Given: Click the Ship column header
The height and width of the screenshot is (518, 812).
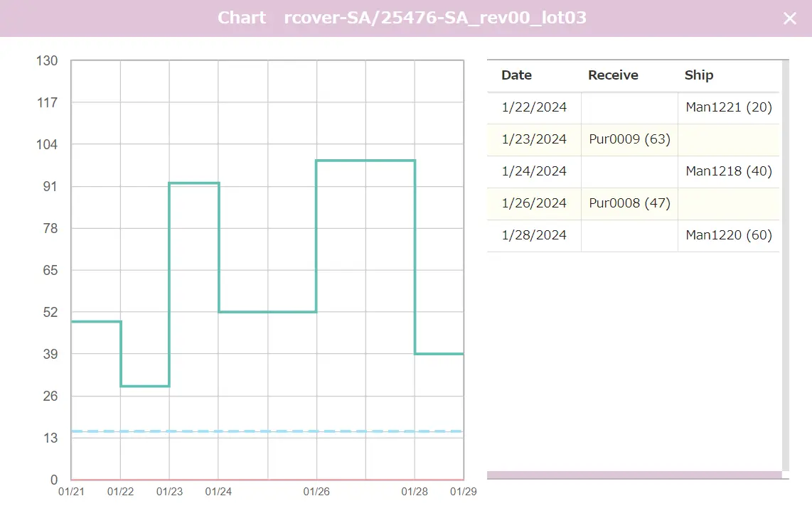Looking at the screenshot, I should click(x=698, y=75).
